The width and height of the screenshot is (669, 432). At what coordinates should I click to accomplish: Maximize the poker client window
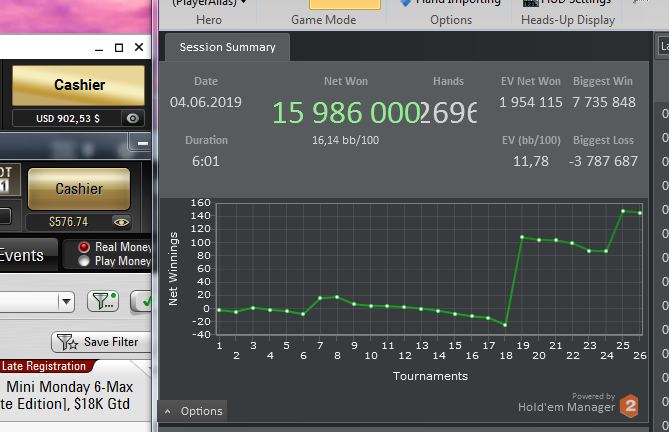click(119, 47)
